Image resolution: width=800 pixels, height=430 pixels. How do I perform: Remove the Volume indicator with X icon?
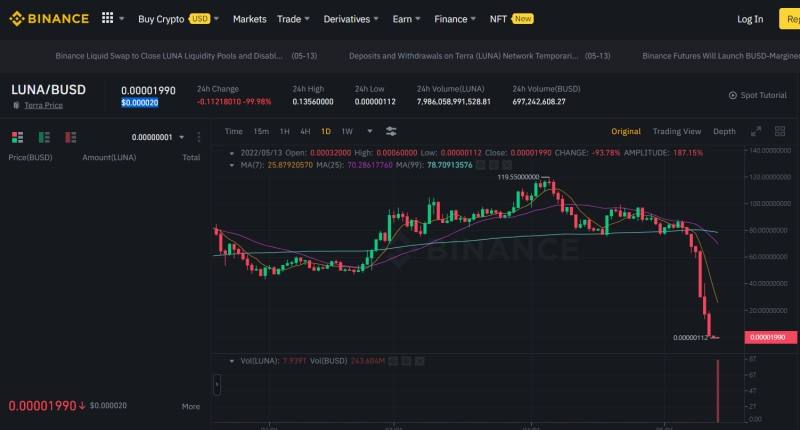pyautogui.click(x=419, y=361)
